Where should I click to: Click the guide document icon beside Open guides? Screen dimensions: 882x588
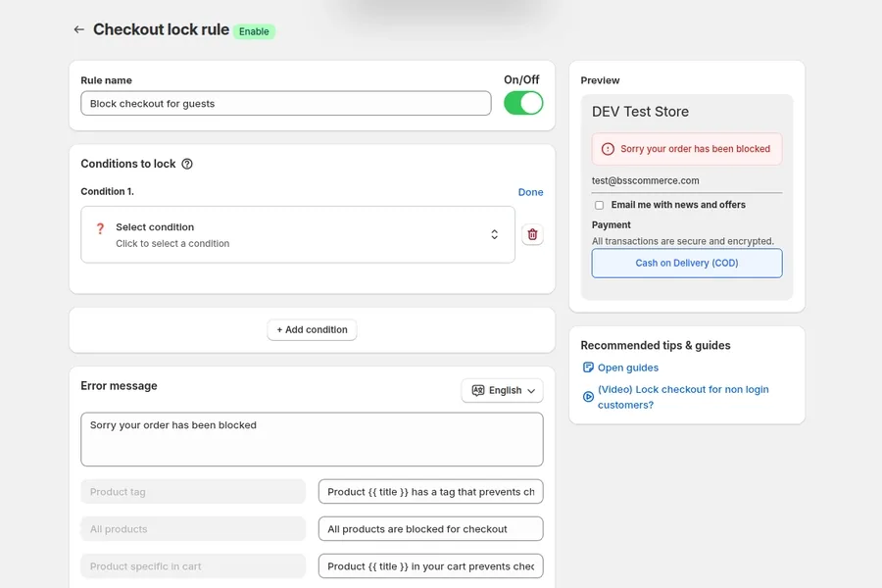pos(588,367)
